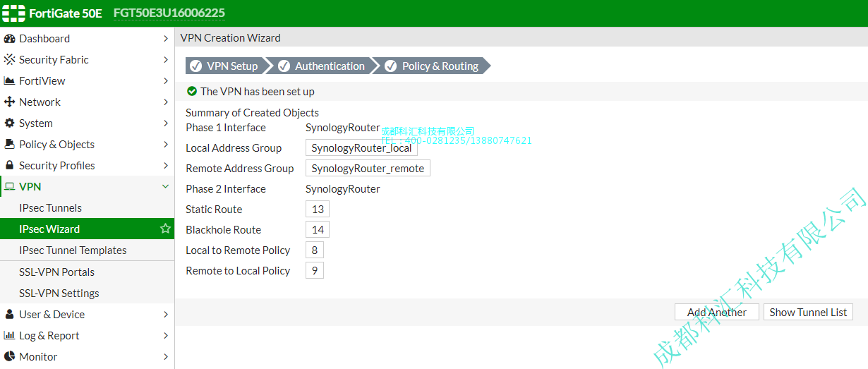This screenshot has height=369, width=868.
Task: Click the VPN Creation Wizard title
Action: 230,38
